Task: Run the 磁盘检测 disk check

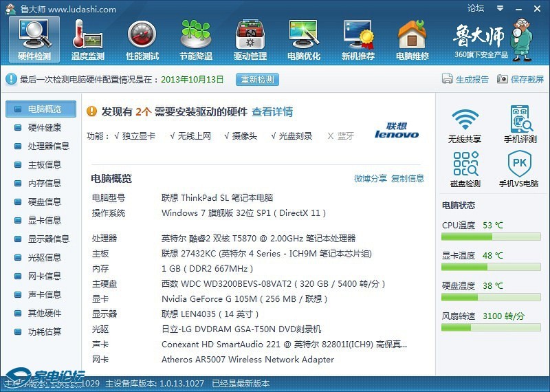Action: point(465,169)
